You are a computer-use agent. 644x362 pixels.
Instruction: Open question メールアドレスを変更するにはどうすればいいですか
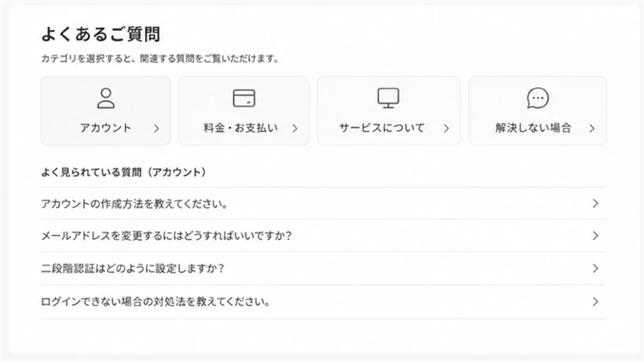[x=166, y=236]
